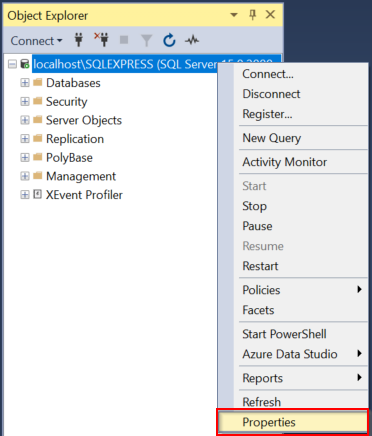
Task: Select the XEvent Profiler tree label
Action: pos(84,195)
